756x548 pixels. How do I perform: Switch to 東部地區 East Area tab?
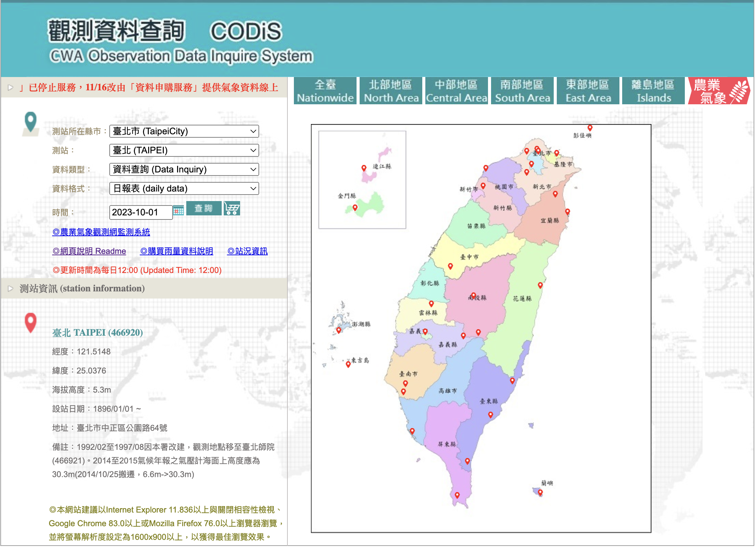tap(588, 91)
